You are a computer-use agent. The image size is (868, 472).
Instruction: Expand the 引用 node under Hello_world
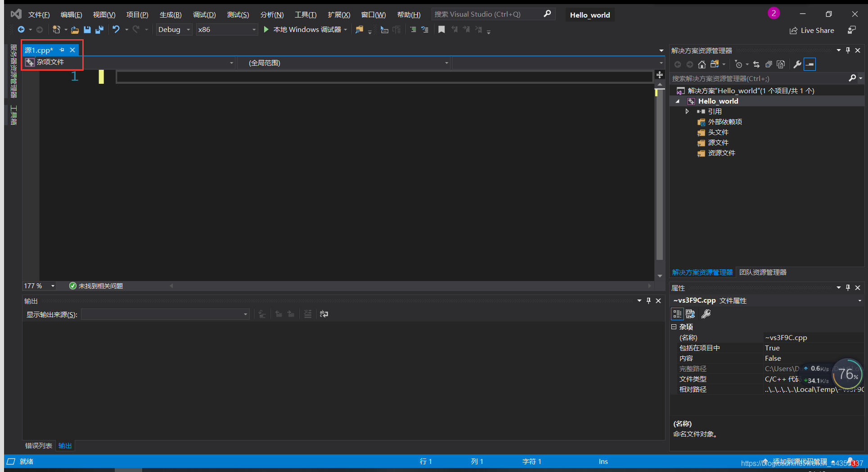[x=687, y=111]
